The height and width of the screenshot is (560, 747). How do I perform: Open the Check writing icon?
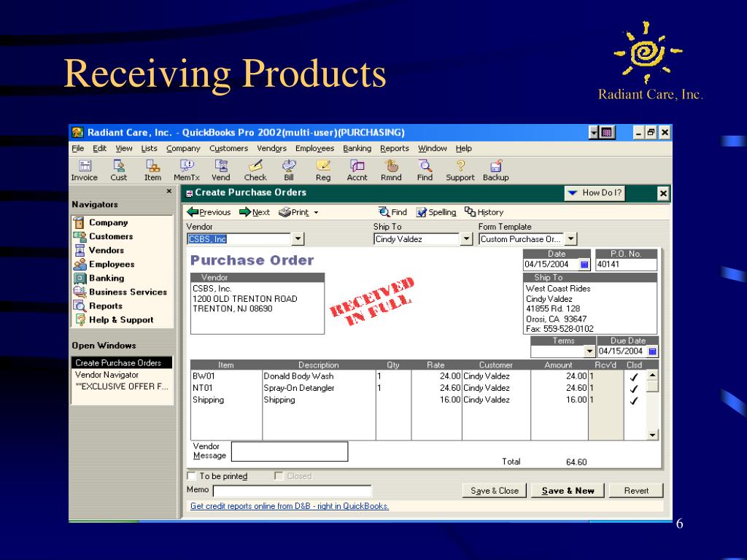point(255,170)
